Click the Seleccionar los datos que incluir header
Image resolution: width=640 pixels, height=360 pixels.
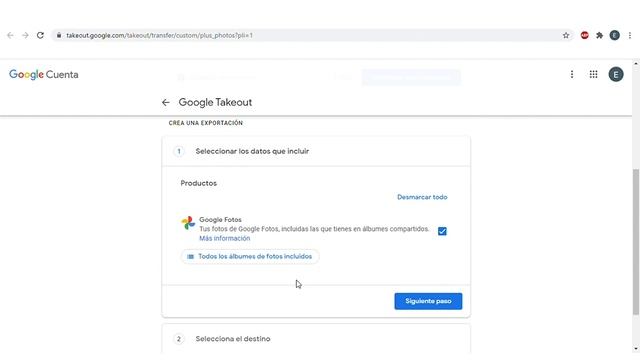(x=316, y=151)
